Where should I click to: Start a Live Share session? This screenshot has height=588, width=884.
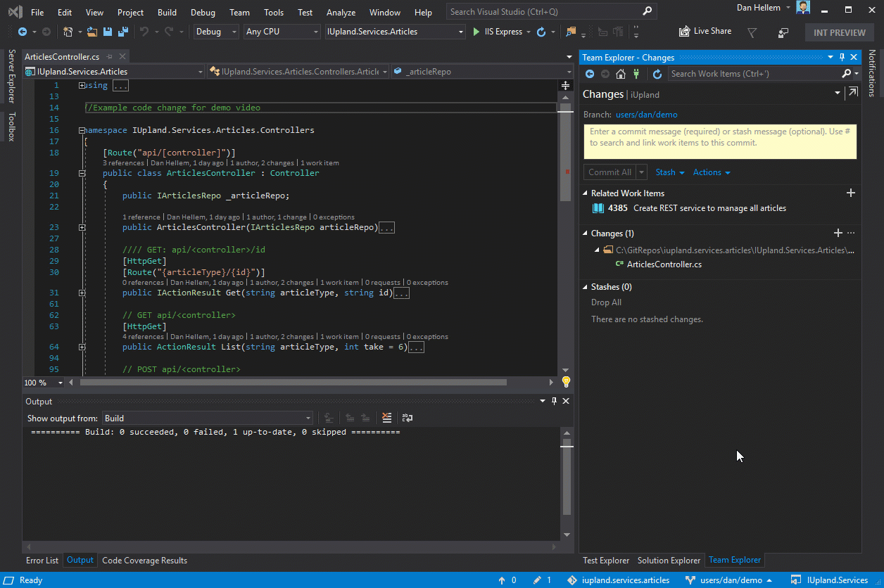point(705,31)
